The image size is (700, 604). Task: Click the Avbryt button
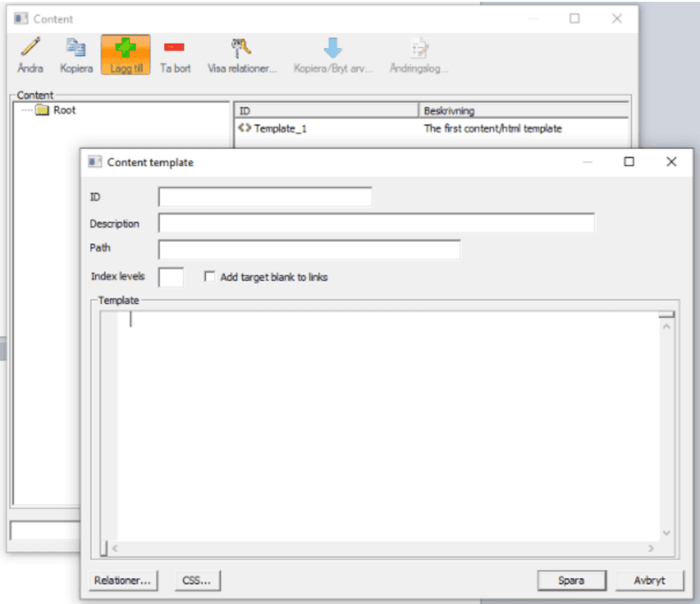coord(650,581)
